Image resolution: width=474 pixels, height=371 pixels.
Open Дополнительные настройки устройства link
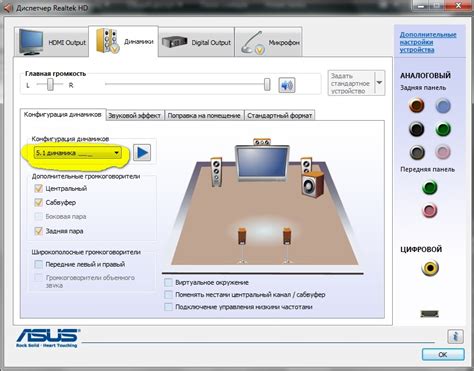428,42
